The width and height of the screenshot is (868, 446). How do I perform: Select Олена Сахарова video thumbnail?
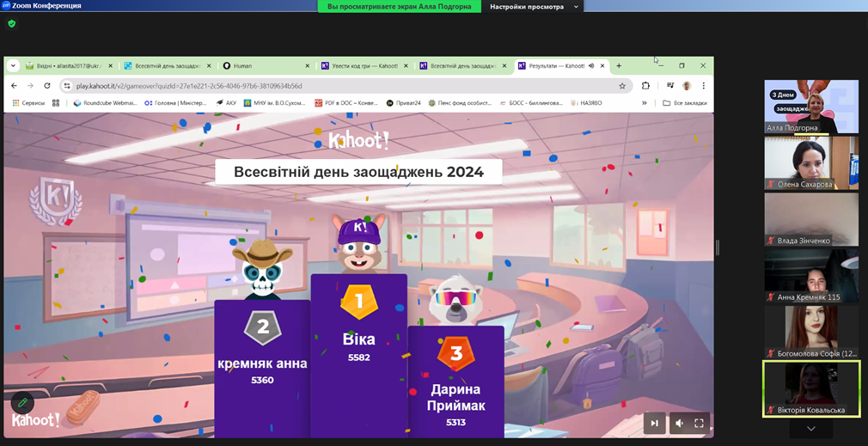click(x=811, y=163)
